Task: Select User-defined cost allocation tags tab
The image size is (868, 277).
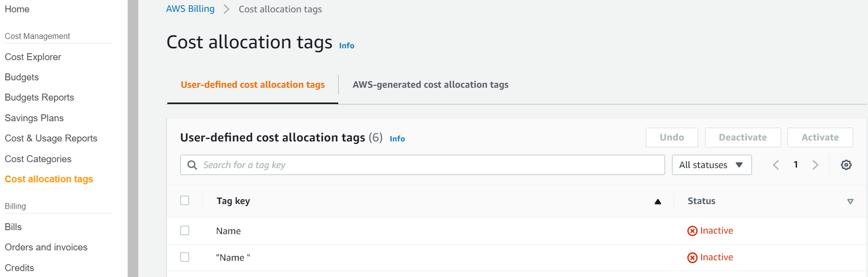Action: coord(252,85)
